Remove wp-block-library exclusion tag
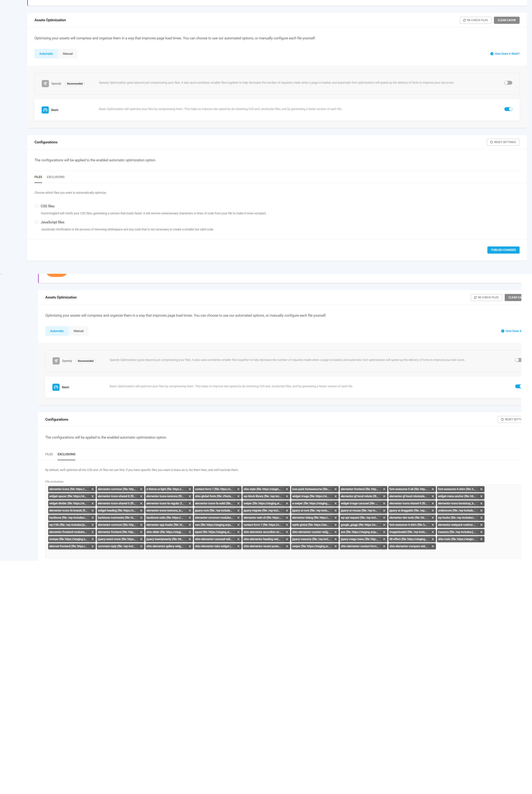This screenshot has width=532, height=794. click(287, 496)
